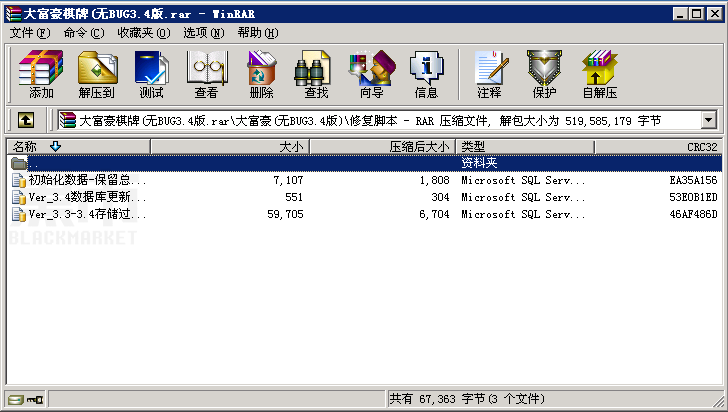Select the 初始化数据-保留总... file name
The image size is (728, 412).
click(x=87, y=180)
